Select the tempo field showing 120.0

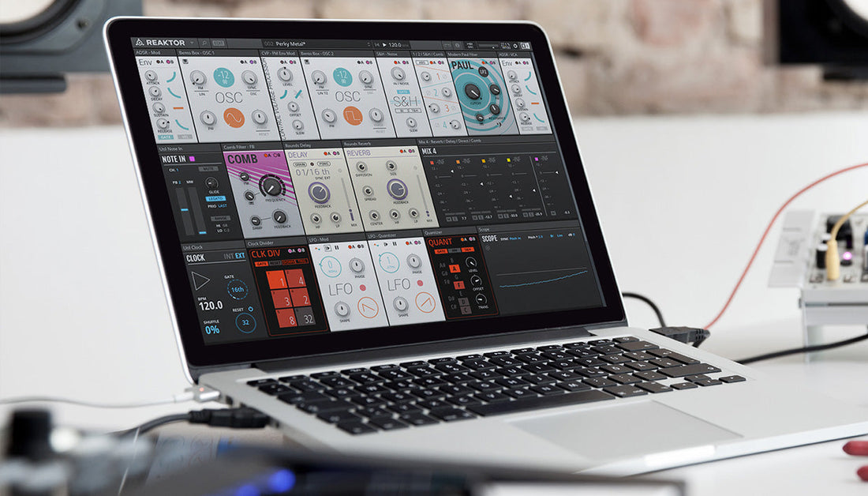point(396,44)
